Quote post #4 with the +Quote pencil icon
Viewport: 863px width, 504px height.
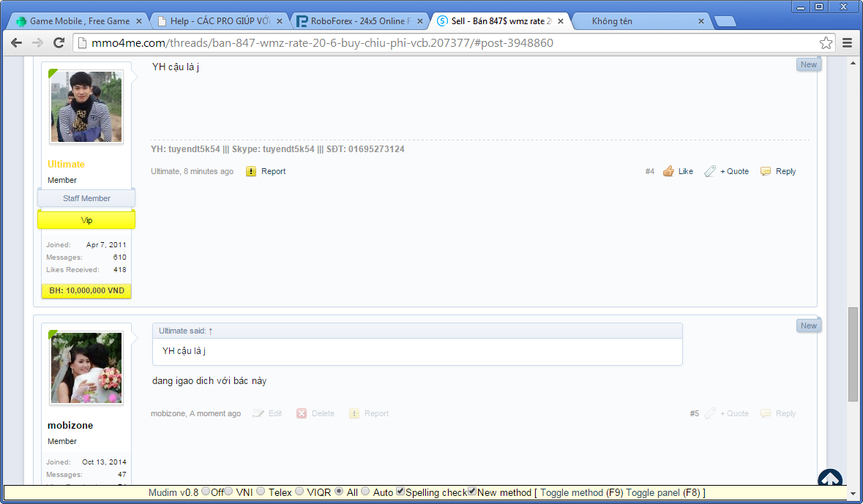[x=709, y=170]
